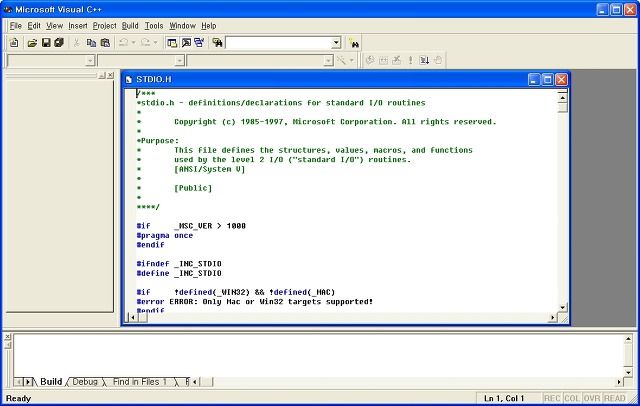Viewport: 640px width, 406px height.
Task: Click the Undo arrow icon
Action: [124, 42]
